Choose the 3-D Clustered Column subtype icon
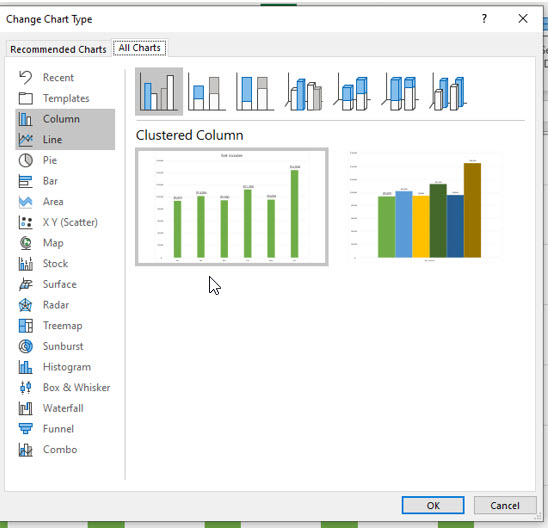Screen dimensions: 548x530 pyautogui.click(x=303, y=92)
